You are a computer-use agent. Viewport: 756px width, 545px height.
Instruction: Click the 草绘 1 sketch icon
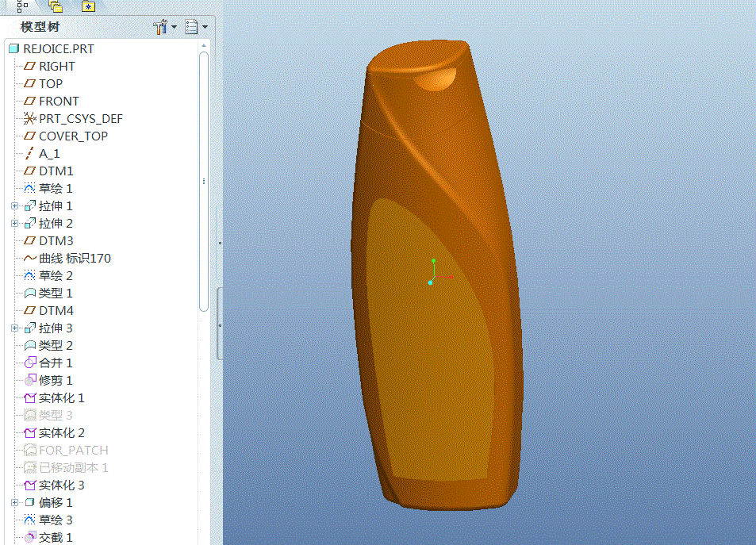pyautogui.click(x=30, y=188)
